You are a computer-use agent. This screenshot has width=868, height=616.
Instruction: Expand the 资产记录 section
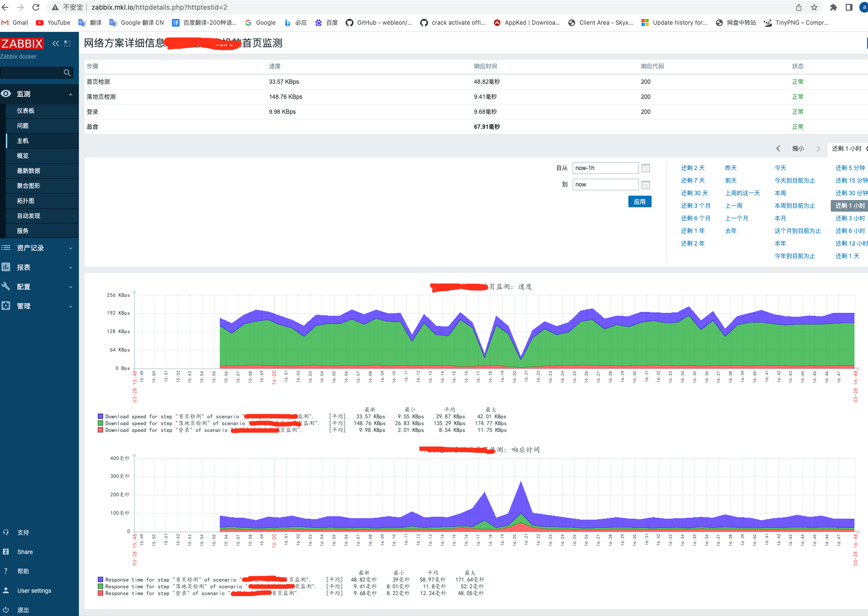[71, 248]
